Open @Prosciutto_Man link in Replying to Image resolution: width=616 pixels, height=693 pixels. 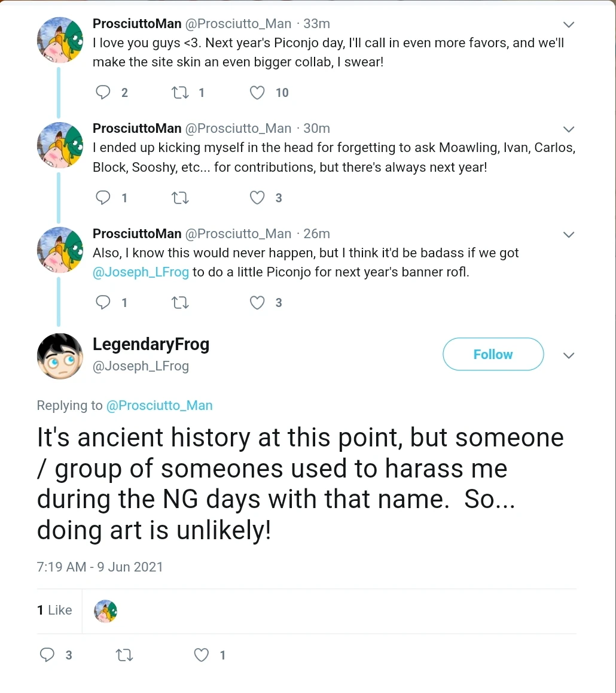pos(159,405)
